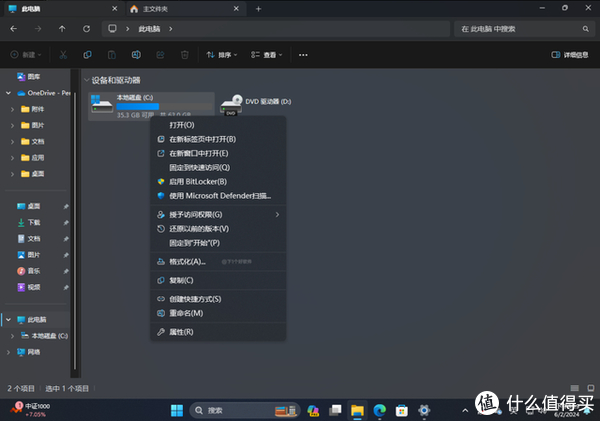Expand 本地磁盘 (C:) in navigation tree

pyautogui.click(x=12, y=336)
